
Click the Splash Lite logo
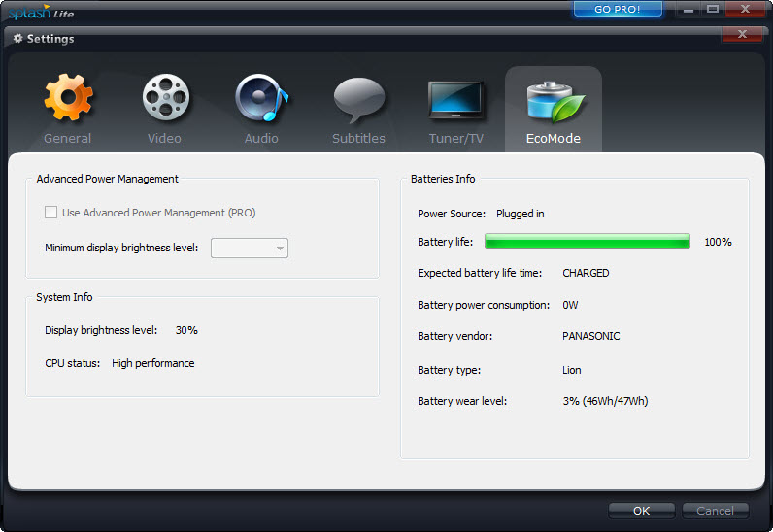point(41,12)
